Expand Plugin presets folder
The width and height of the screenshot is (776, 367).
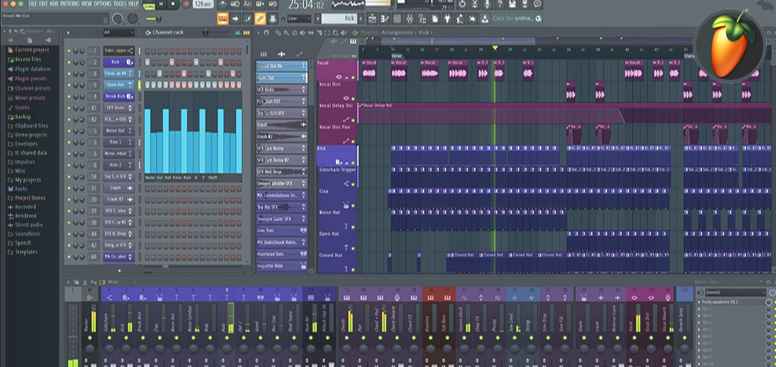click(29, 79)
